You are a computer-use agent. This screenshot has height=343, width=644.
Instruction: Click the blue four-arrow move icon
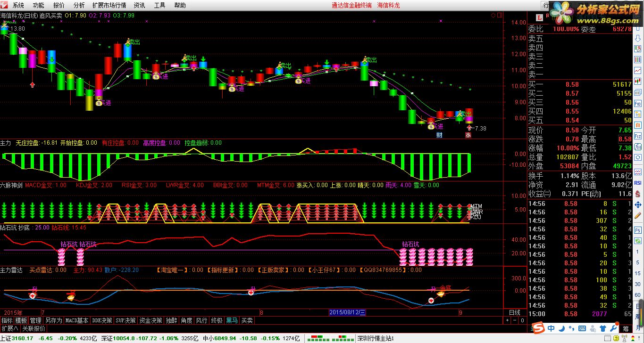point(637,204)
